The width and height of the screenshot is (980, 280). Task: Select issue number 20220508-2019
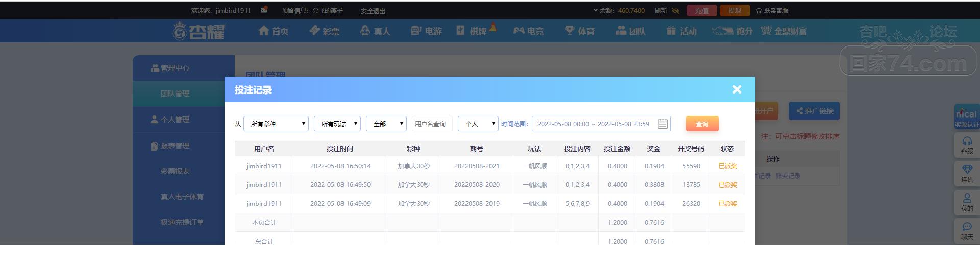click(x=477, y=204)
